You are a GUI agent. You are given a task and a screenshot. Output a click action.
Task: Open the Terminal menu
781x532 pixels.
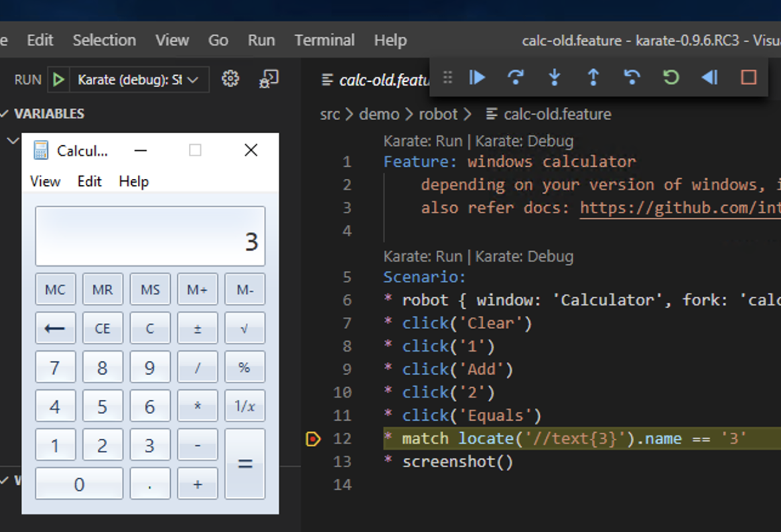click(x=324, y=40)
